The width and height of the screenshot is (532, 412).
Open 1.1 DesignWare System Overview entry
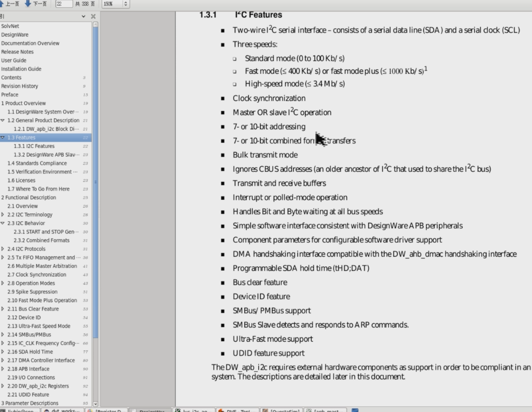pyautogui.click(x=43, y=112)
